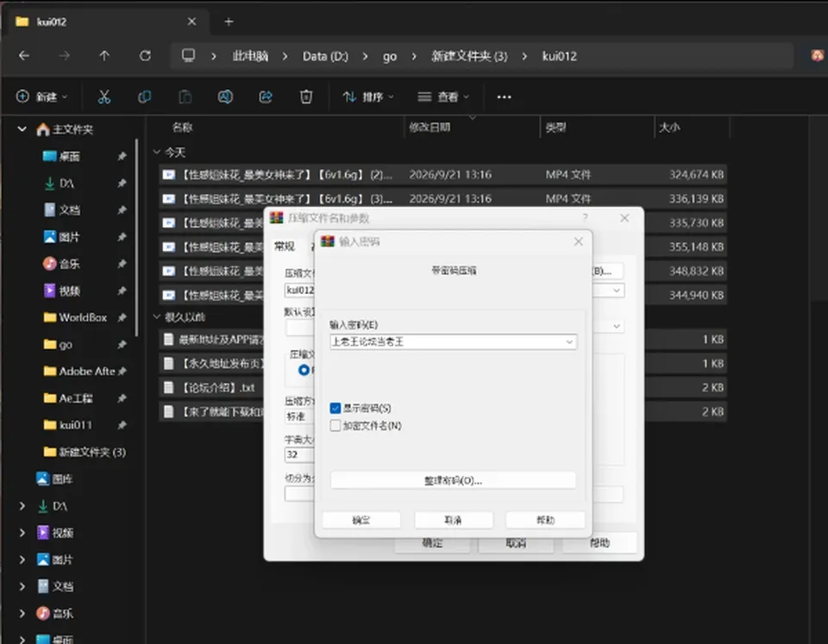Click the Cut scissors icon in toolbar
The image size is (828, 644).
click(x=104, y=97)
